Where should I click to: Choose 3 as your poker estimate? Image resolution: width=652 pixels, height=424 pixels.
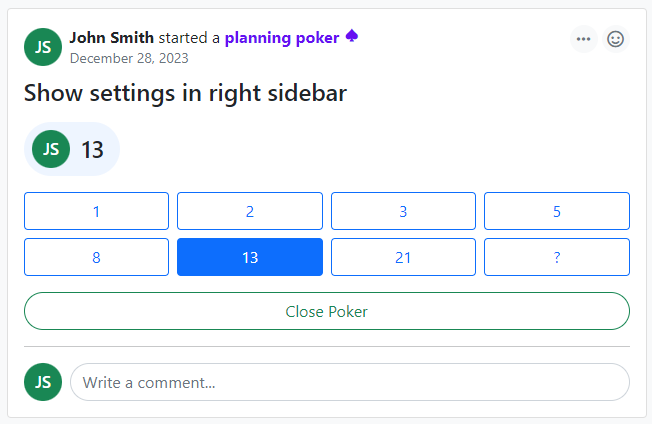tap(403, 211)
